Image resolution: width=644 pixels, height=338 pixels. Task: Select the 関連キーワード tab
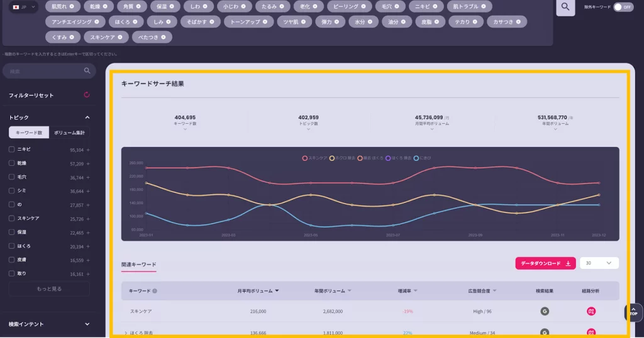pos(138,264)
